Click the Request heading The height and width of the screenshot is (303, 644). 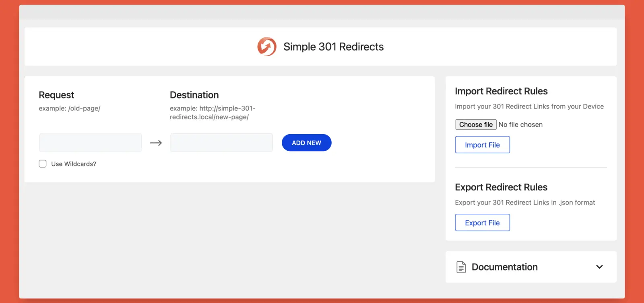pyautogui.click(x=56, y=95)
